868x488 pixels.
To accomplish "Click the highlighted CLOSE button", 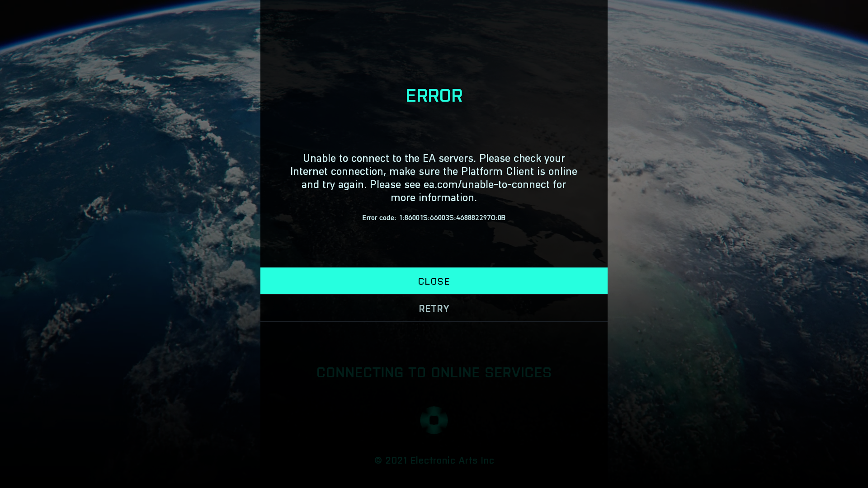I will [434, 281].
